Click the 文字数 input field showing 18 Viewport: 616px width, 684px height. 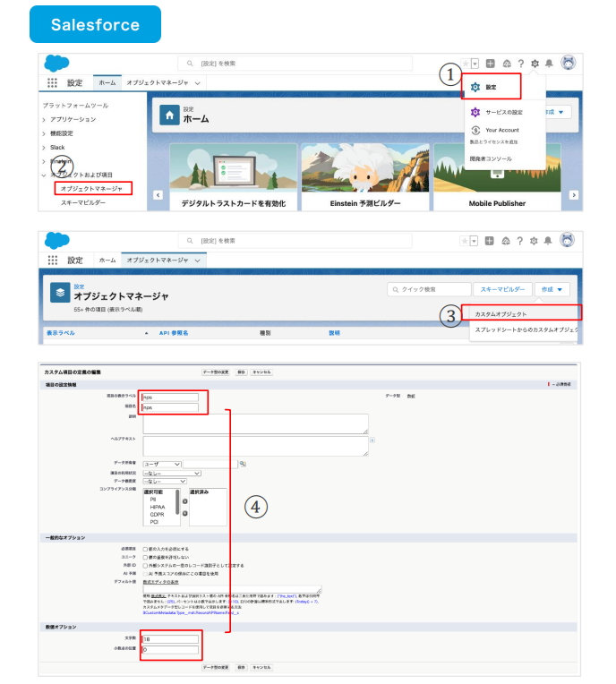tap(171, 639)
